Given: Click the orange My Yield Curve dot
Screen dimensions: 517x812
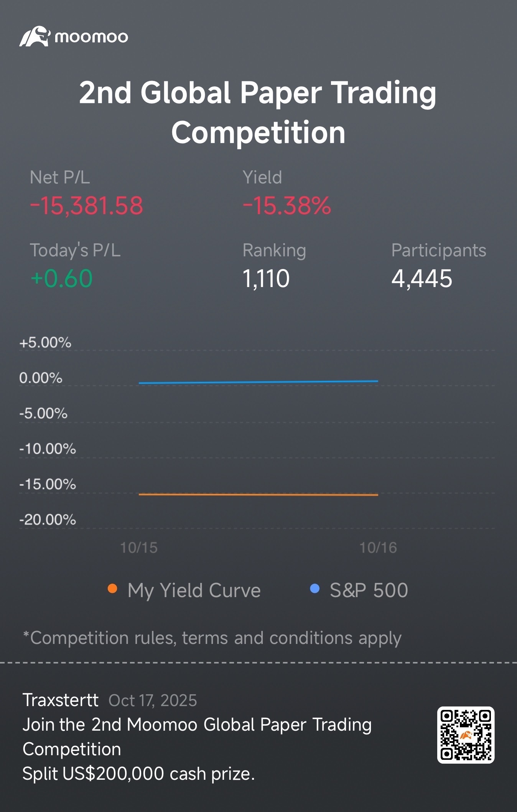Looking at the screenshot, I should [x=112, y=589].
